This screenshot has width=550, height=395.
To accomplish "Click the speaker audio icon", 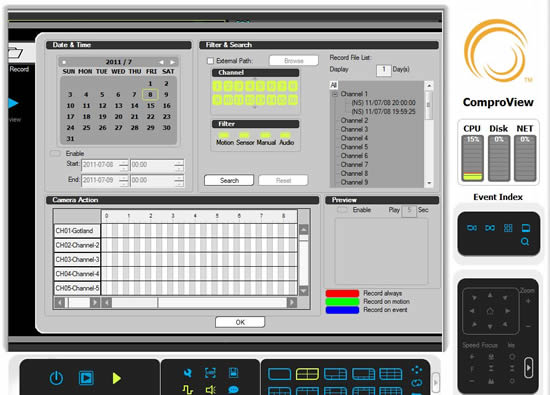I will (210, 390).
